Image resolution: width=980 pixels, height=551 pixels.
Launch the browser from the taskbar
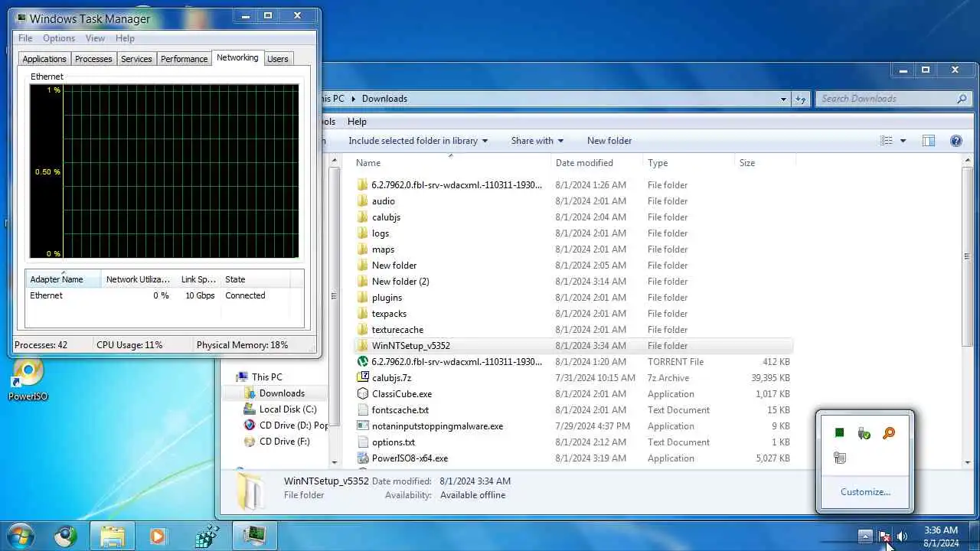66,536
